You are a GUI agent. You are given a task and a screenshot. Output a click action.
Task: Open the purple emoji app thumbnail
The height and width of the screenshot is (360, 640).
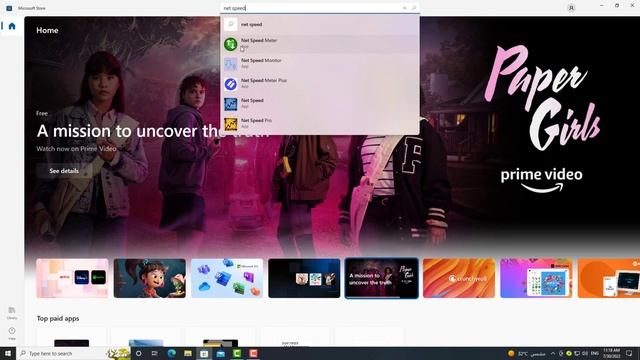coord(536,278)
